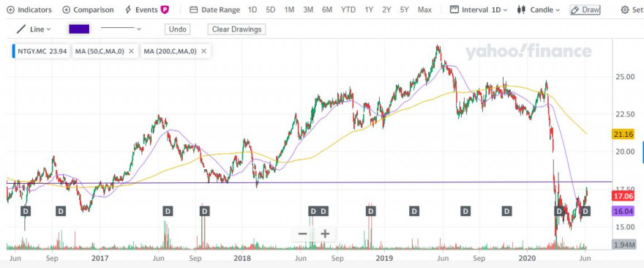Open the Date Range calendar picker

tap(216, 10)
